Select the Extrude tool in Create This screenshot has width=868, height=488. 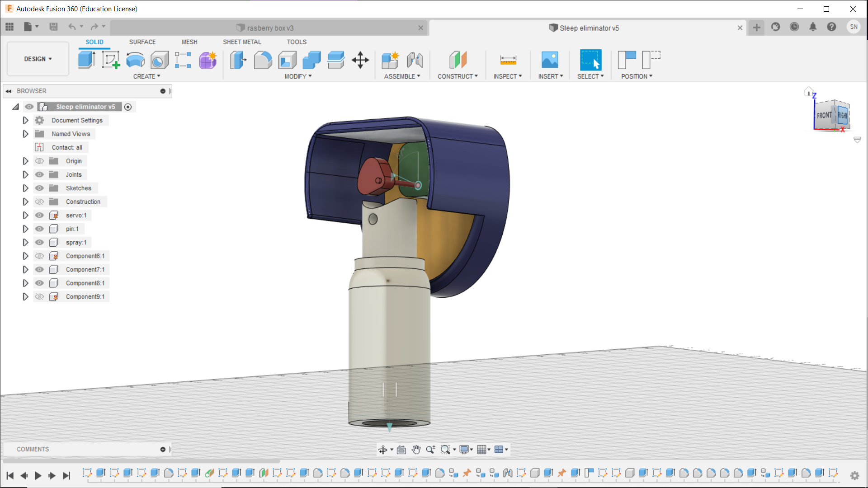click(86, 60)
